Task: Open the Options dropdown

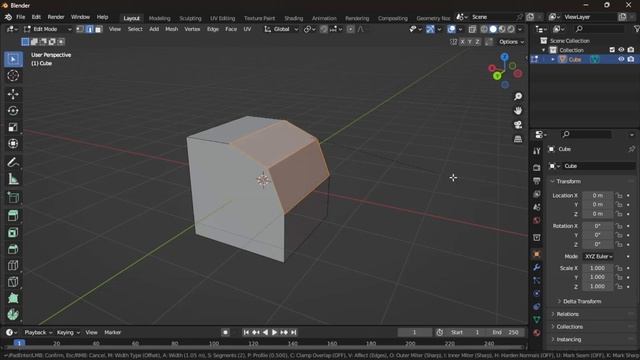Action: click(x=511, y=42)
